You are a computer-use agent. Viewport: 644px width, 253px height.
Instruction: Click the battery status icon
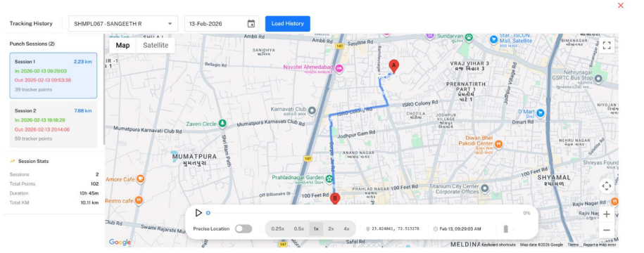505,229
